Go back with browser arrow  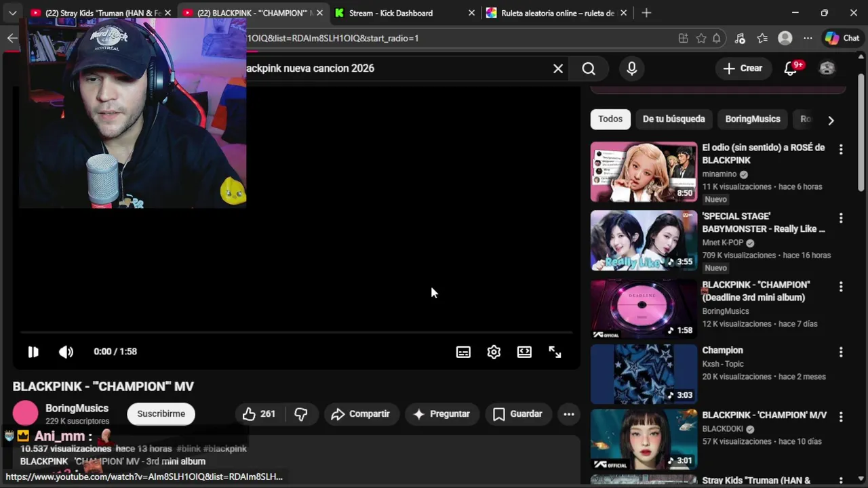coord(12,39)
